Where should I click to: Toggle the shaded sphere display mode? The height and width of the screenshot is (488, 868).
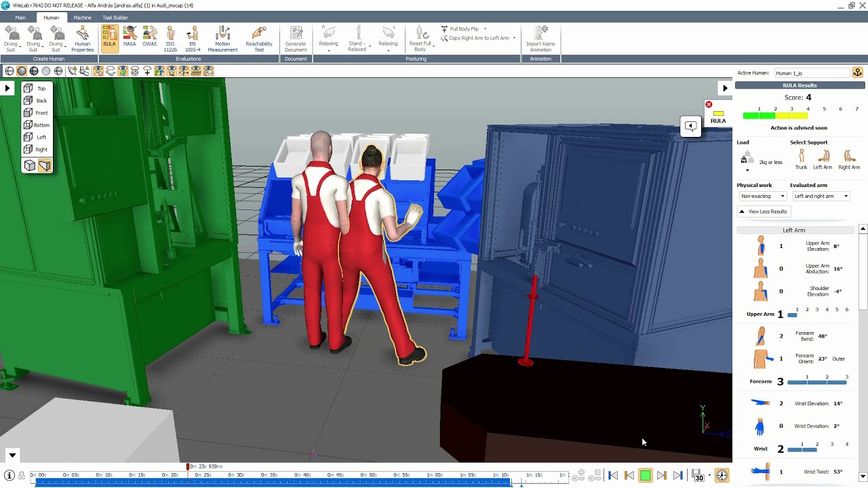22,70
